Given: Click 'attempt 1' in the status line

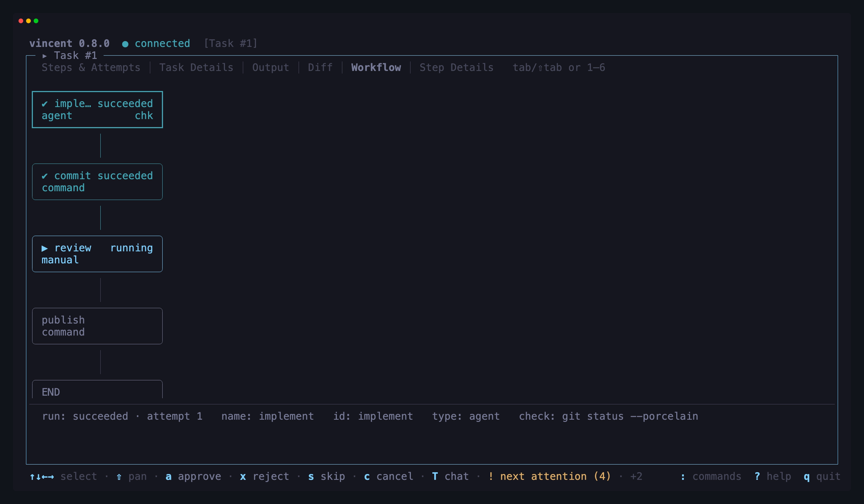Looking at the screenshot, I should point(175,417).
